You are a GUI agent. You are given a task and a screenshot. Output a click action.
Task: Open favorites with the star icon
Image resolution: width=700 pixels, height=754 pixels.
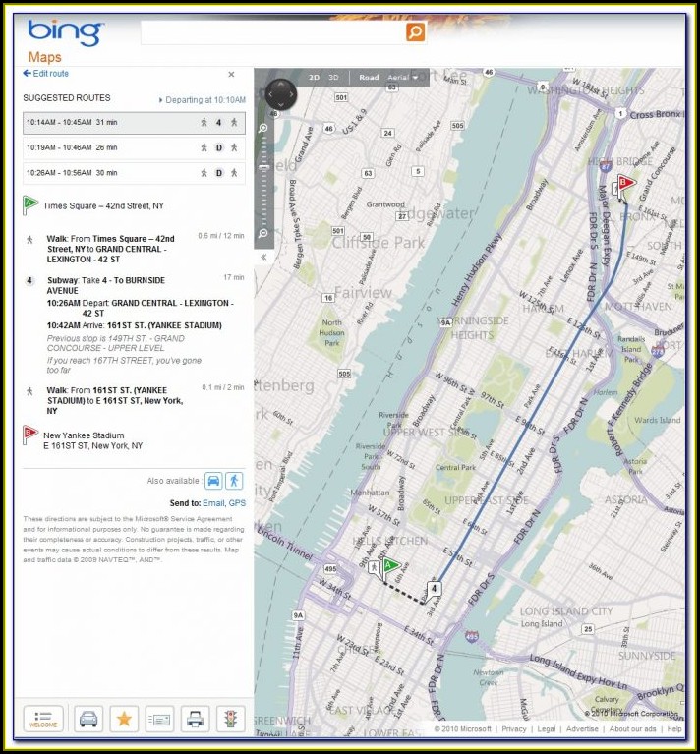coord(124,719)
